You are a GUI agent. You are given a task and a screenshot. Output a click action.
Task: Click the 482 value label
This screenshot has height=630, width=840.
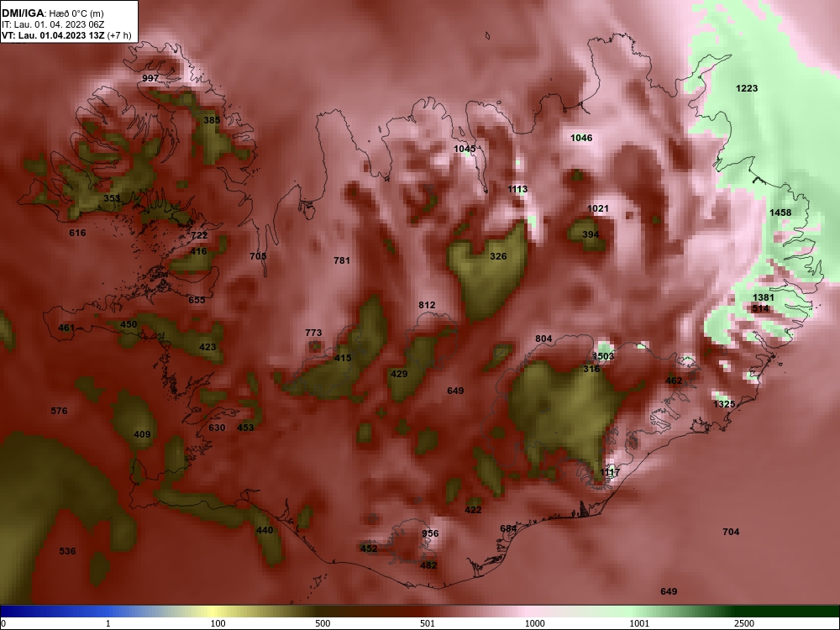tap(428, 564)
